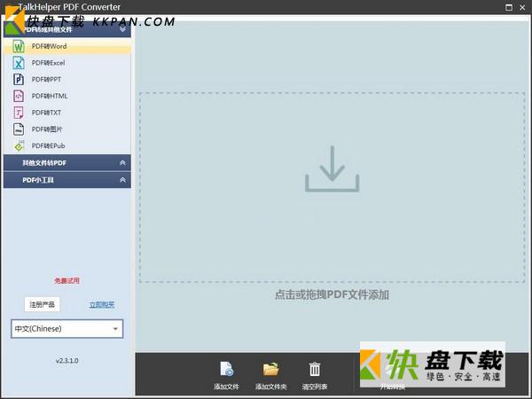This screenshot has width=532, height=399.
Task: Select PDF转EPub conversion
Action: pos(67,146)
